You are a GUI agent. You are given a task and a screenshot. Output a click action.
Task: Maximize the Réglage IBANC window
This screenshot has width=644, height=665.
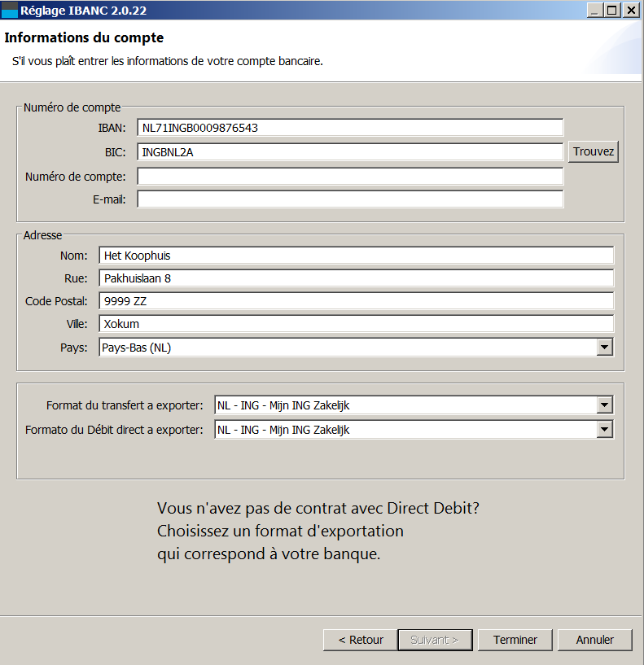point(612,11)
